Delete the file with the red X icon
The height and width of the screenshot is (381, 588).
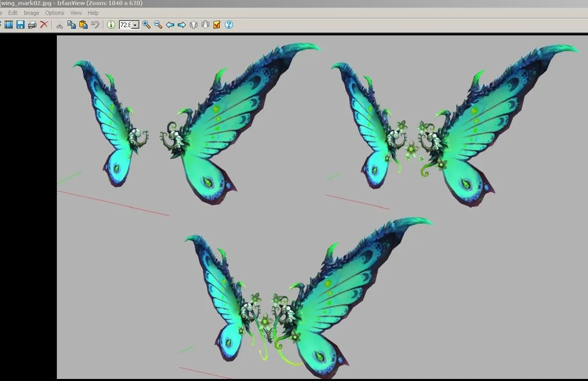44,25
